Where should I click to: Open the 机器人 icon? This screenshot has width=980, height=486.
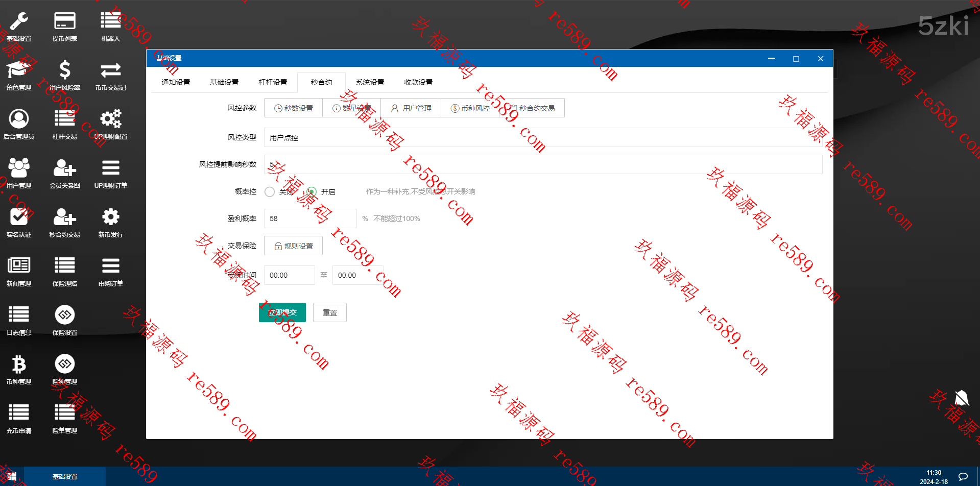(110, 27)
